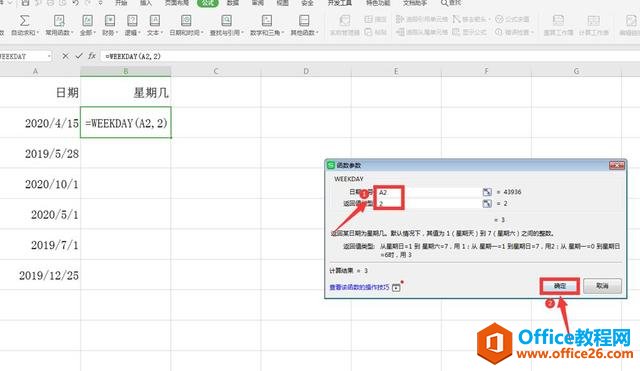
Task: Switch to the 安全 Security tab
Action: point(307,3)
